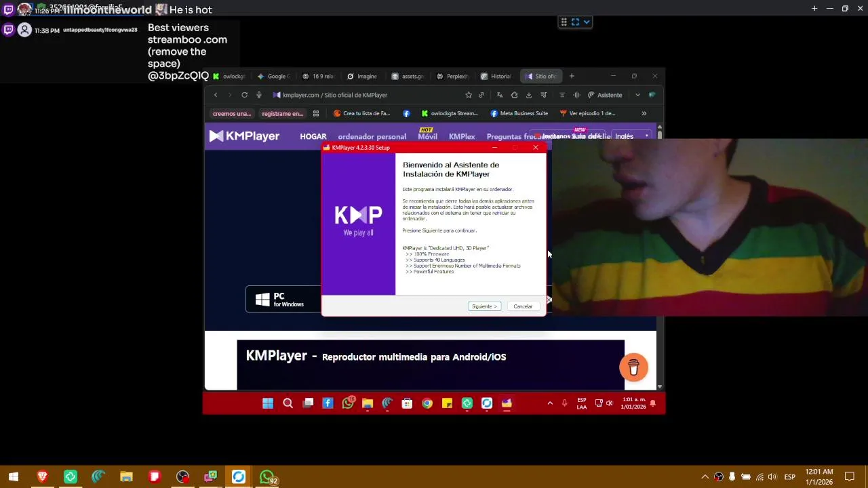Click Cancelar in KMPlayer setup wizard
This screenshot has width=868, height=488.
pos(523,306)
